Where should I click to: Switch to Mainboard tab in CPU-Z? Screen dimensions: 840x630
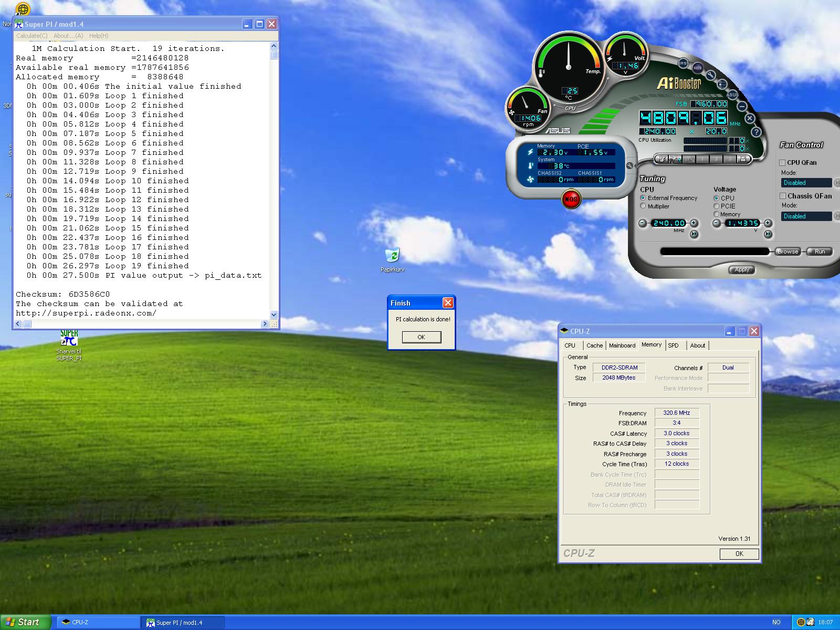622,345
